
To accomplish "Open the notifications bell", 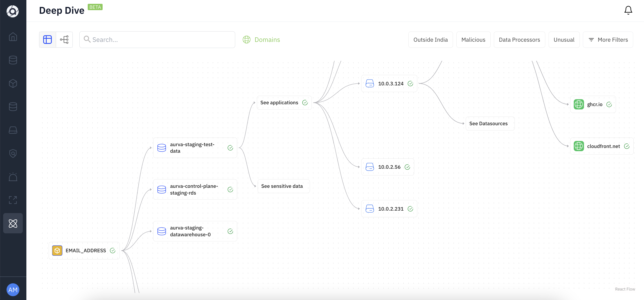I will tap(628, 10).
